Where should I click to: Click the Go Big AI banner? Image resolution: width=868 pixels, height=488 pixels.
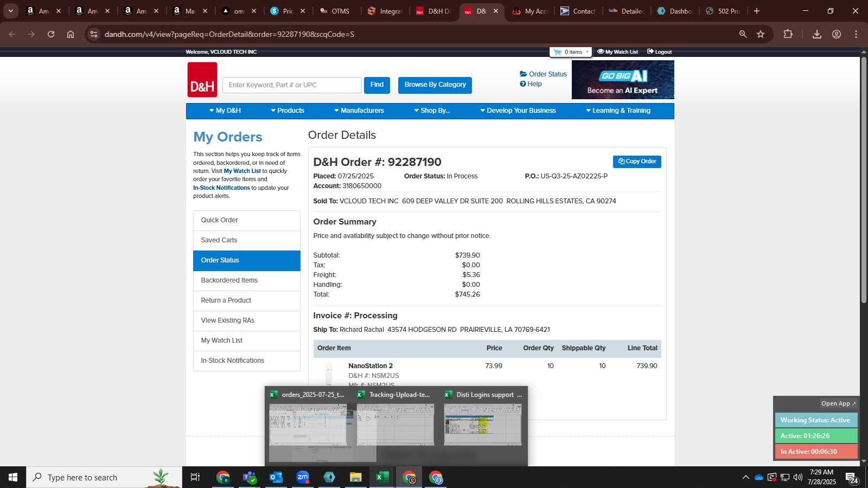(623, 80)
